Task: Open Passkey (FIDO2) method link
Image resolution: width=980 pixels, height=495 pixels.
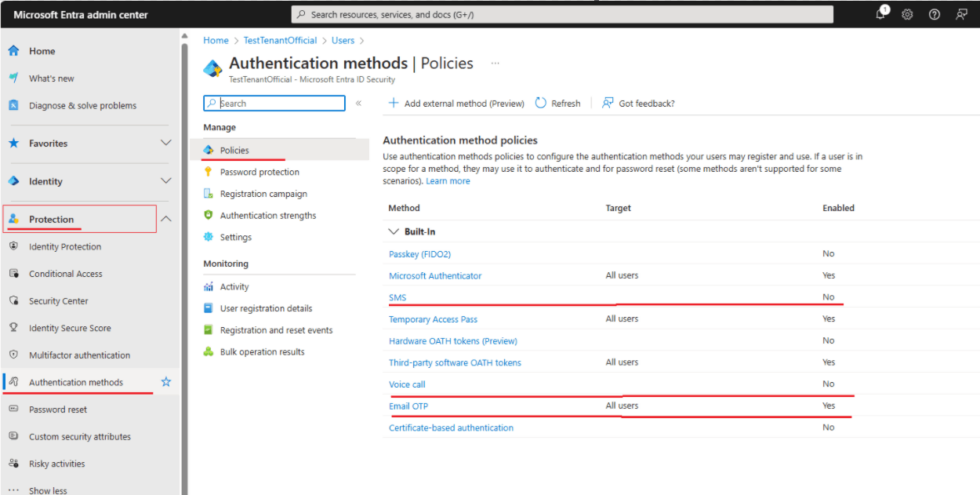Action: (419, 254)
